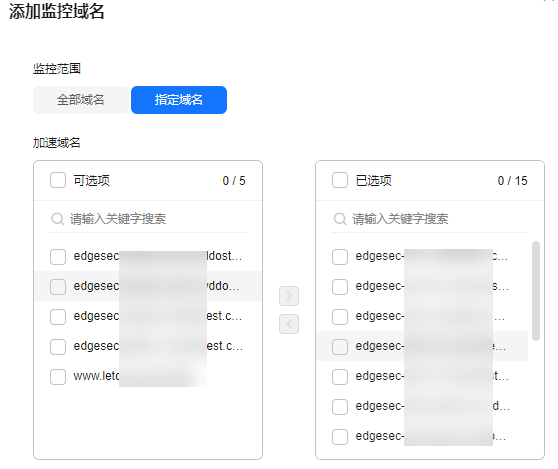Select the 指定域名 tab
This screenshot has width=558, height=469.
pyautogui.click(x=179, y=100)
